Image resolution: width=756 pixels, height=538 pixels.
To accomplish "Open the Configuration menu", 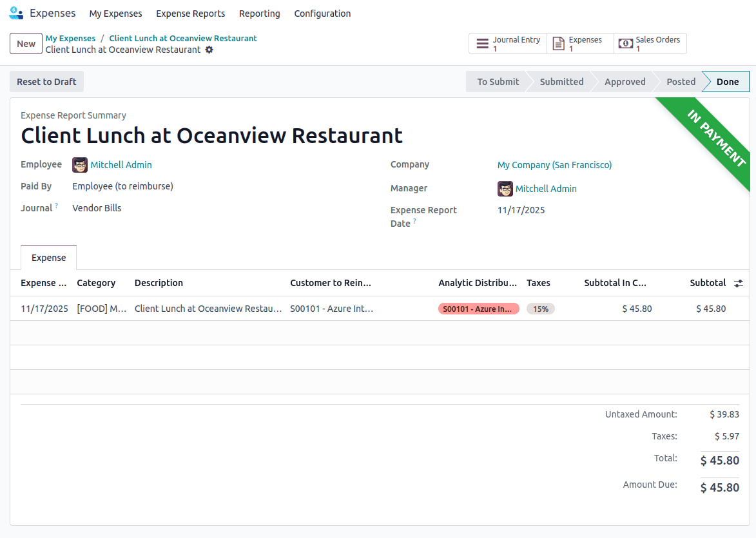I will click(x=322, y=13).
